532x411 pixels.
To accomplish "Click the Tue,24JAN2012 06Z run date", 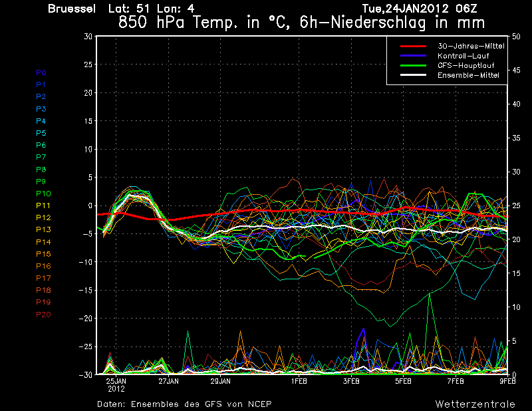I will point(420,9).
